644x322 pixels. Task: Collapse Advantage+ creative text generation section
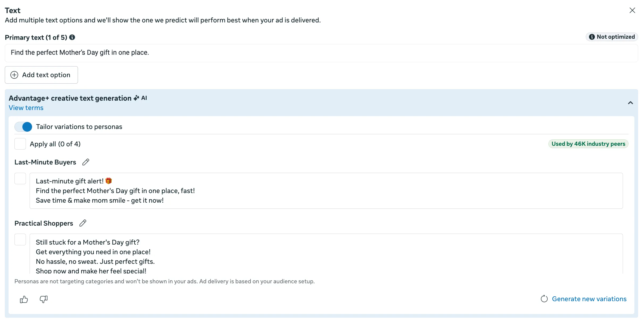630,103
